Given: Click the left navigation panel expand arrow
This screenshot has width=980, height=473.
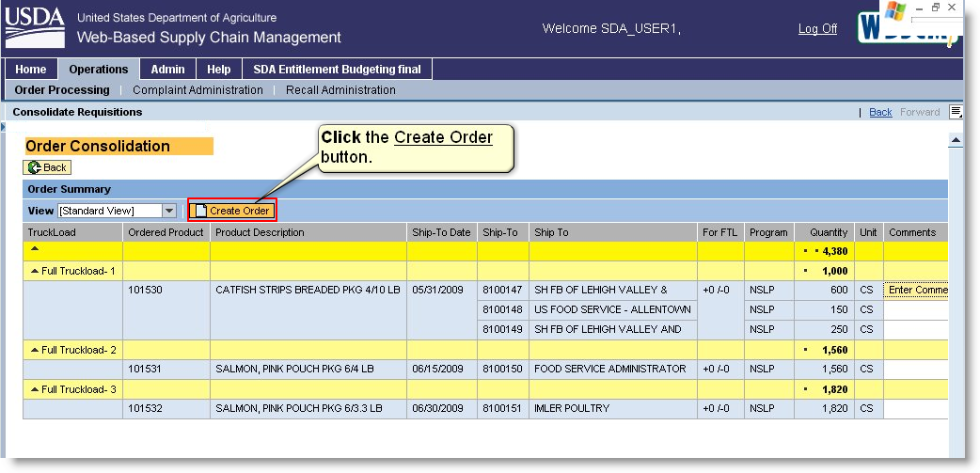Looking at the screenshot, I should 3,126.
